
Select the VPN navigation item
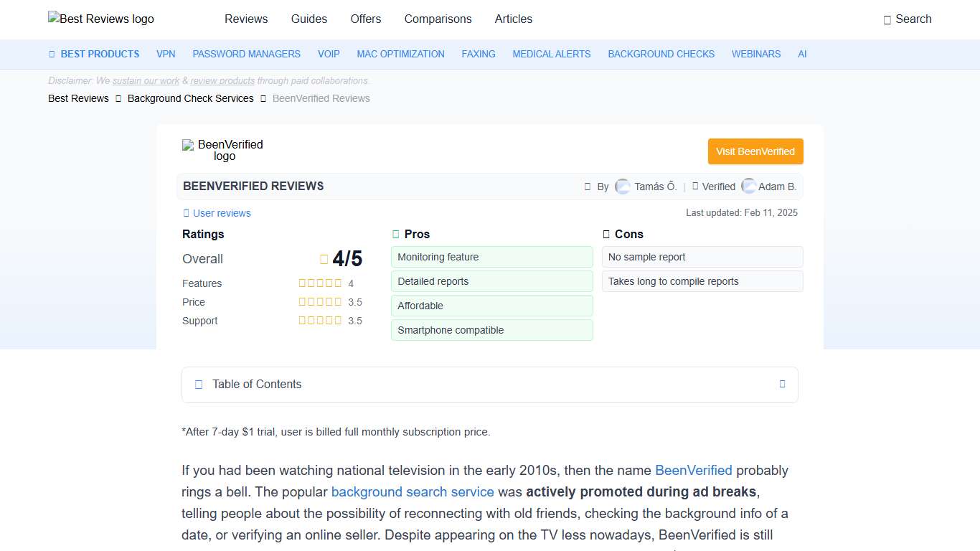pyautogui.click(x=166, y=54)
